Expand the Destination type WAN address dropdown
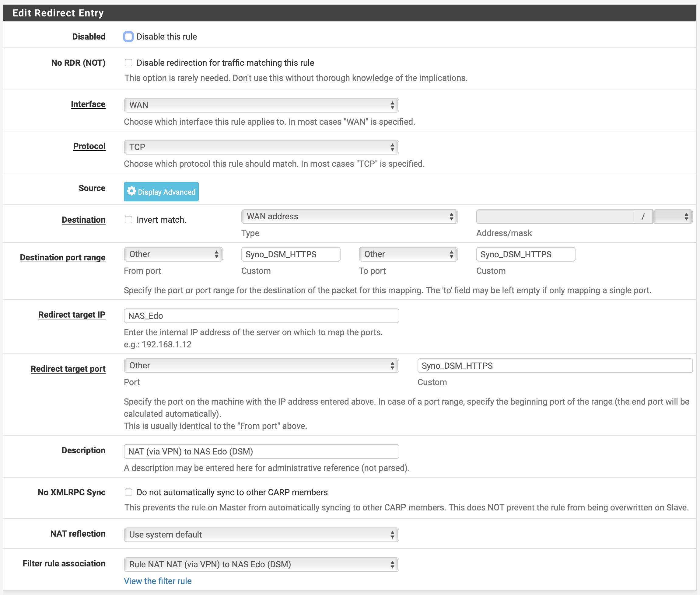The image size is (700, 595). click(349, 217)
